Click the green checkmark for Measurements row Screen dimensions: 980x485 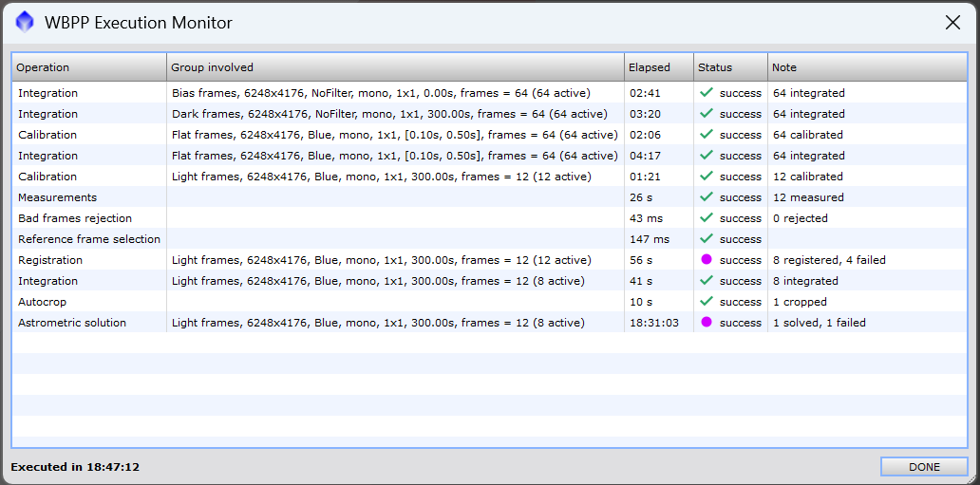click(x=706, y=197)
